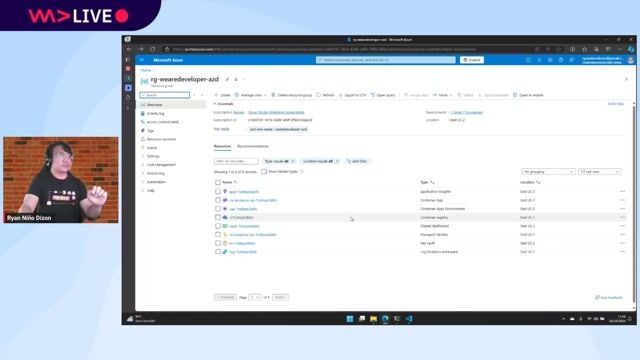Check the Container Apps Environment row checkbox
Screen dimensions: 640x360
click(218, 209)
